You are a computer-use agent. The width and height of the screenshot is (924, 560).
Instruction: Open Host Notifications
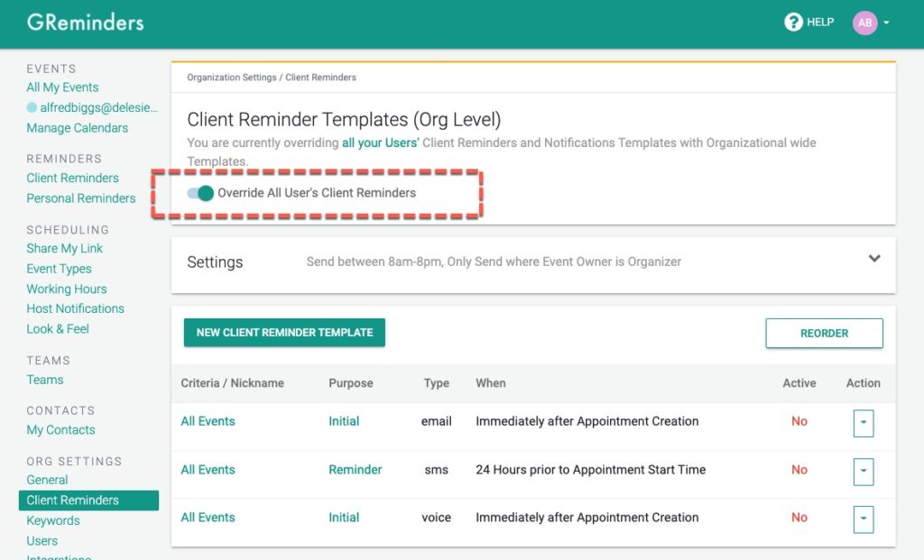(76, 308)
